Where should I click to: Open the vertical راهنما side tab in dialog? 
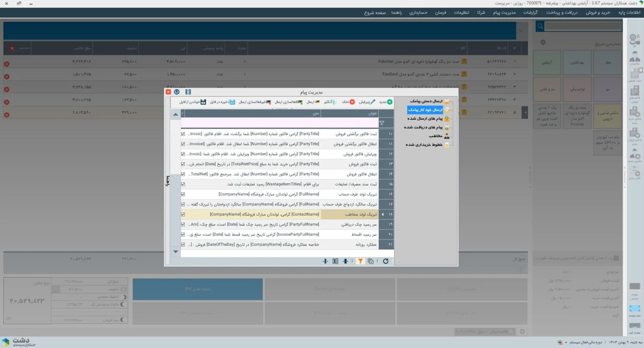168,181
